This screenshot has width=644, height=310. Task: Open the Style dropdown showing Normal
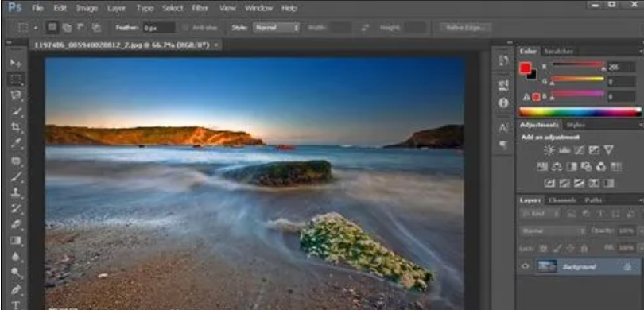pos(276,28)
